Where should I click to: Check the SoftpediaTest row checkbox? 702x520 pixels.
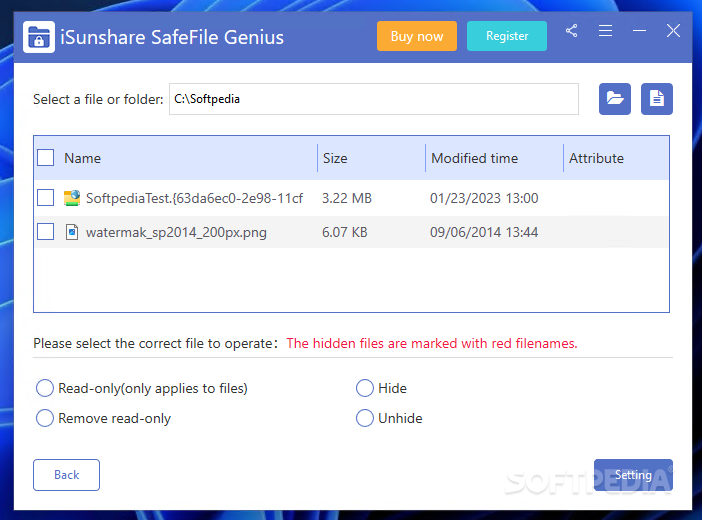click(x=46, y=198)
